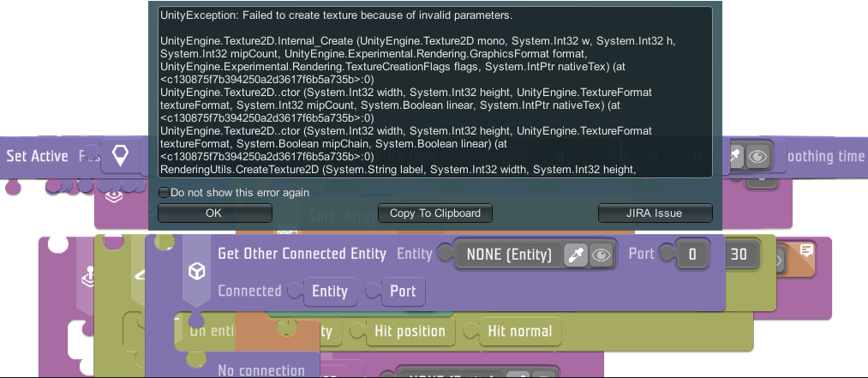Click the gem icon on Set Active block
The image size is (868, 378).
click(x=122, y=156)
